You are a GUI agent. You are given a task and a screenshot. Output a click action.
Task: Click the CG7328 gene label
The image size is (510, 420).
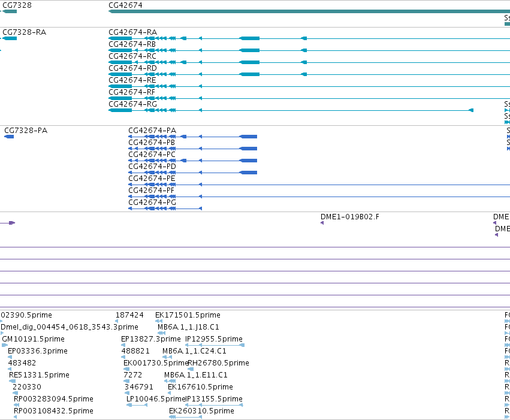[x=17, y=5]
